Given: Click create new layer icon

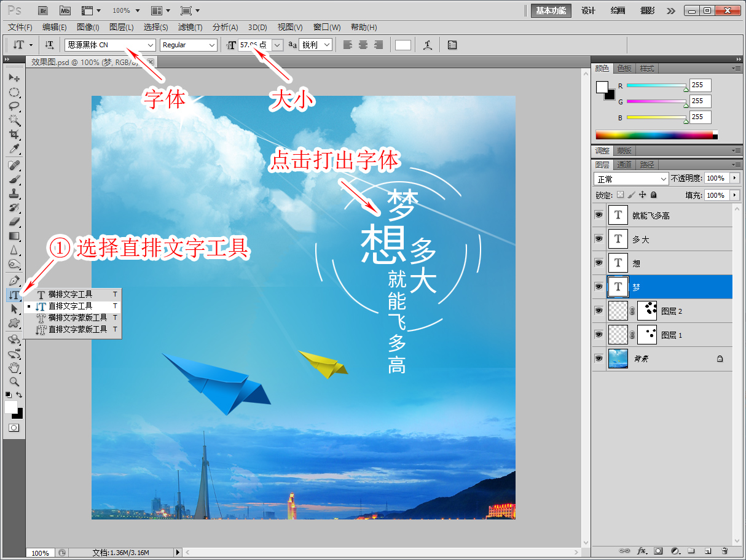Looking at the screenshot, I should click(x=708, y=551).
